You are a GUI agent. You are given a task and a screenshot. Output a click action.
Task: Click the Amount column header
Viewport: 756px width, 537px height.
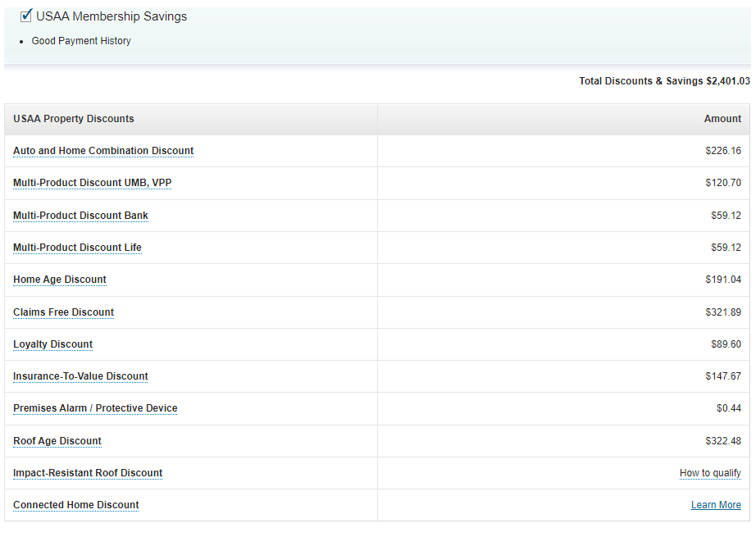tap(722, 119)
